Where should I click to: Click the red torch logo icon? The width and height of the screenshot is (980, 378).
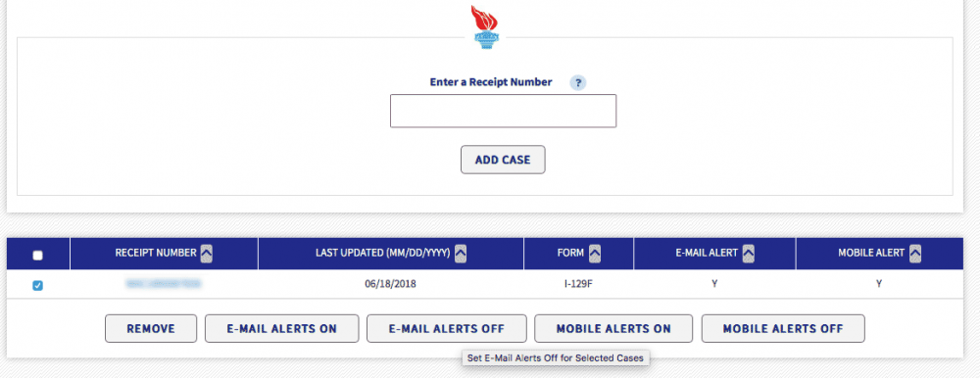[x=485, y=26]
